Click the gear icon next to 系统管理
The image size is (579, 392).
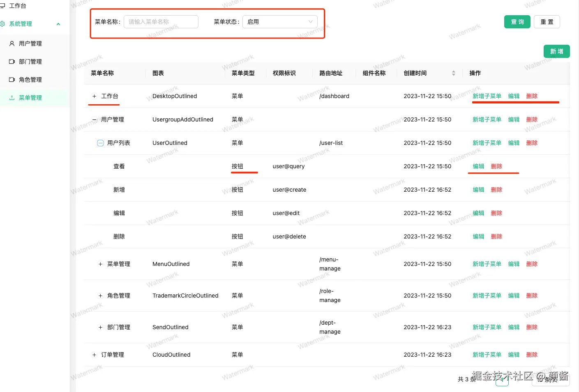[x=2, y=24]
